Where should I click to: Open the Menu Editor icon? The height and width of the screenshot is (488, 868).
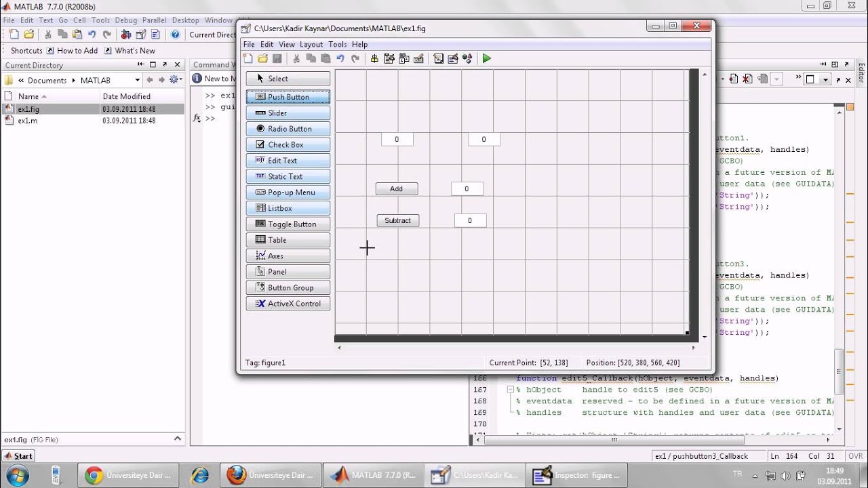click(x=389, y=59)
